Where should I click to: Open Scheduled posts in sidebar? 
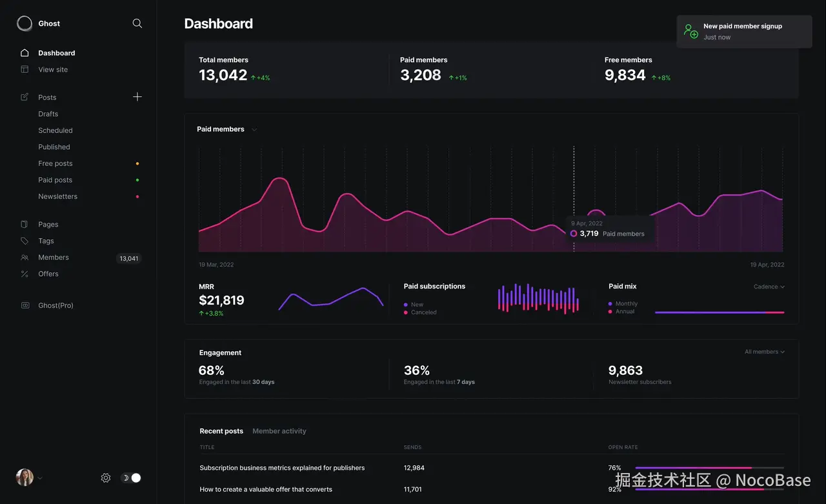[x=55, y=130]
